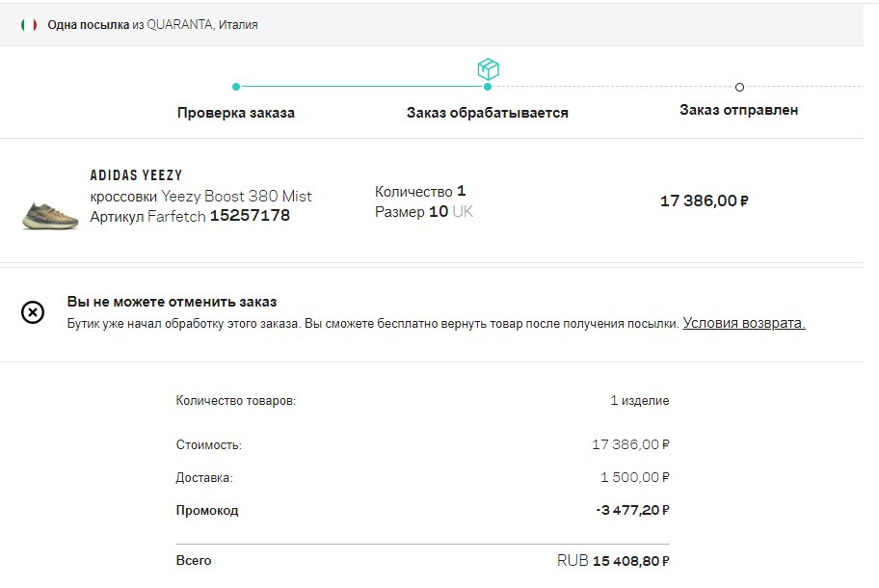Click the article number 15257178

pos(250,215)
